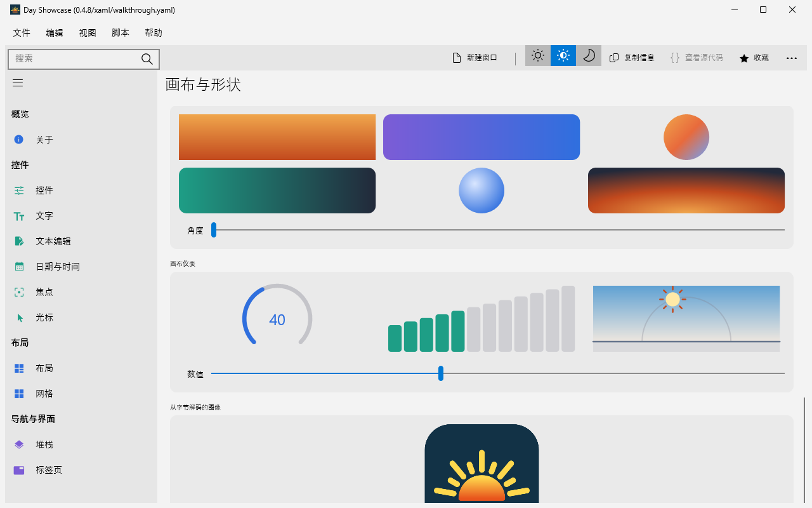Click the blue radial gradient sphere

coord(481,190)
